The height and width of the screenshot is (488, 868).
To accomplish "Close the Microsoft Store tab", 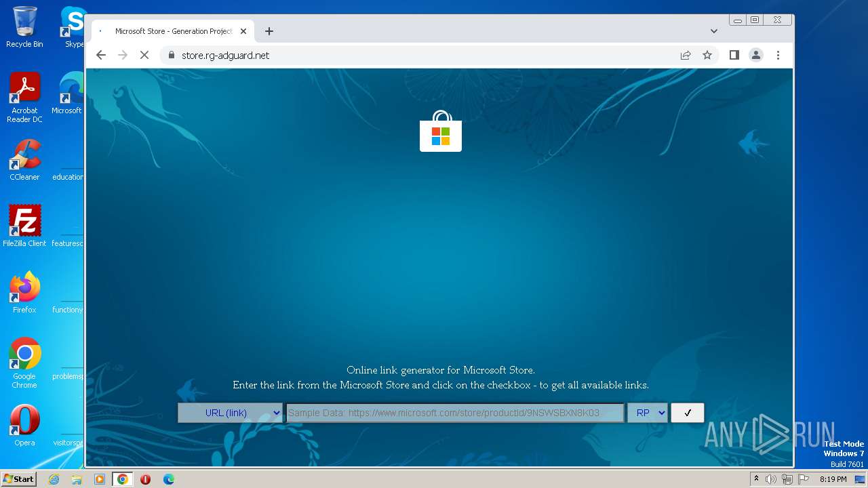I will [x=243, y=31].
